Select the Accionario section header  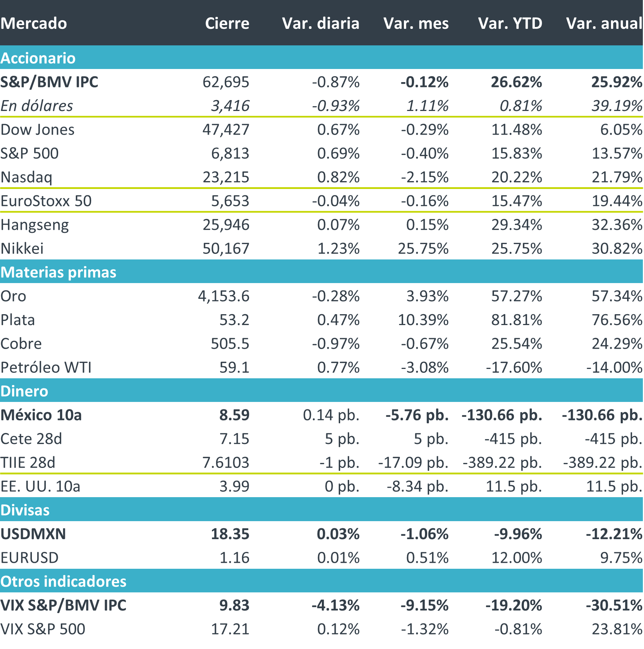pos(38,58)
